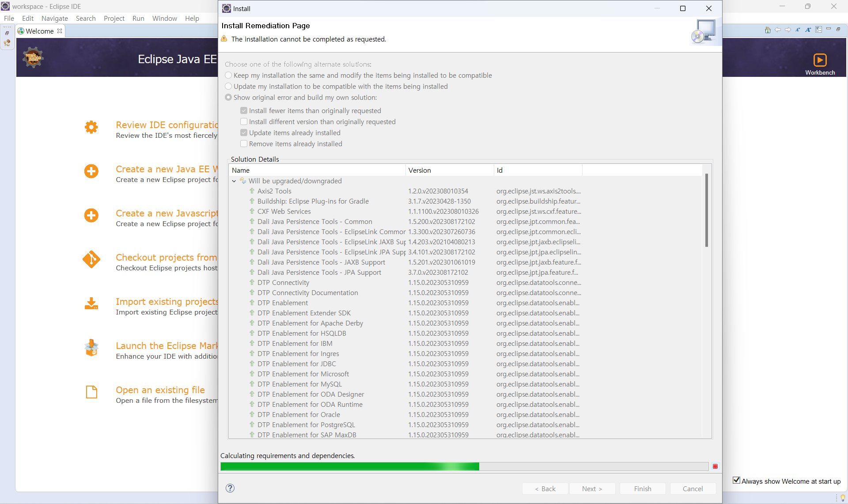The image size is (848, 504).
Task: Sort by the Version column header
Action: pyautogui.click(x=450, y=170)
